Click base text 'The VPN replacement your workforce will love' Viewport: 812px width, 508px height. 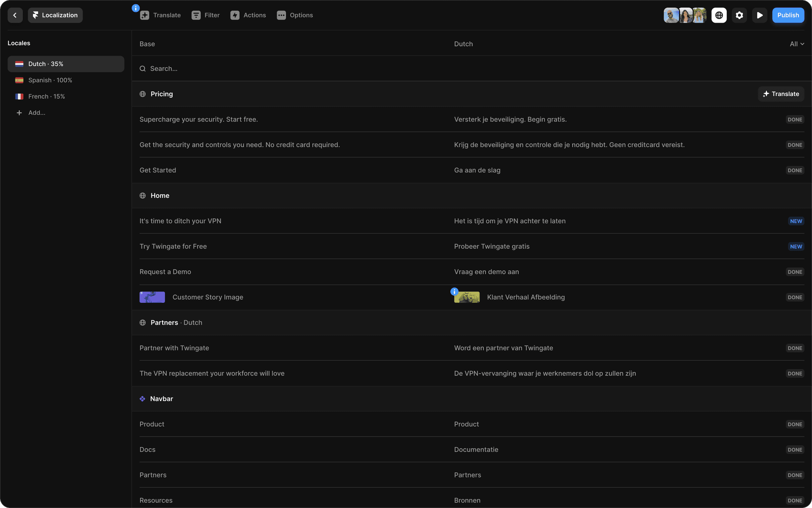click(x=212, y=373)
